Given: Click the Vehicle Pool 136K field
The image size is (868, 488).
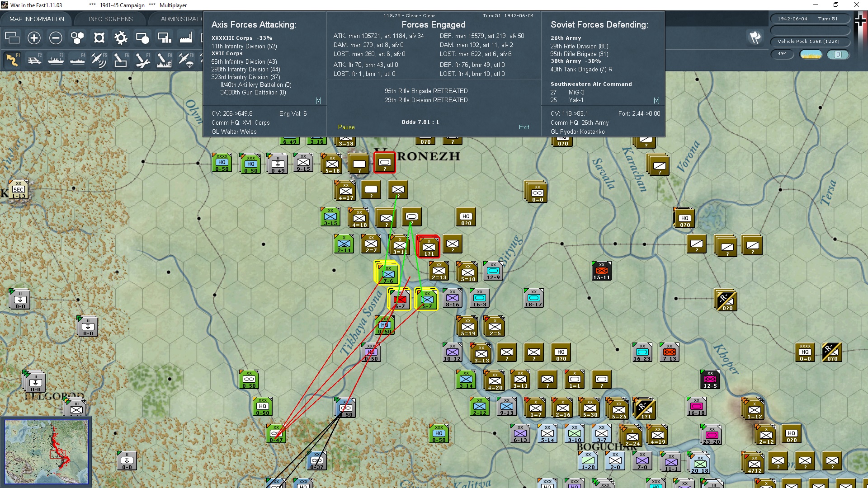Looking at the screenshot, I should pyautogui.click(x=810, y=42).
